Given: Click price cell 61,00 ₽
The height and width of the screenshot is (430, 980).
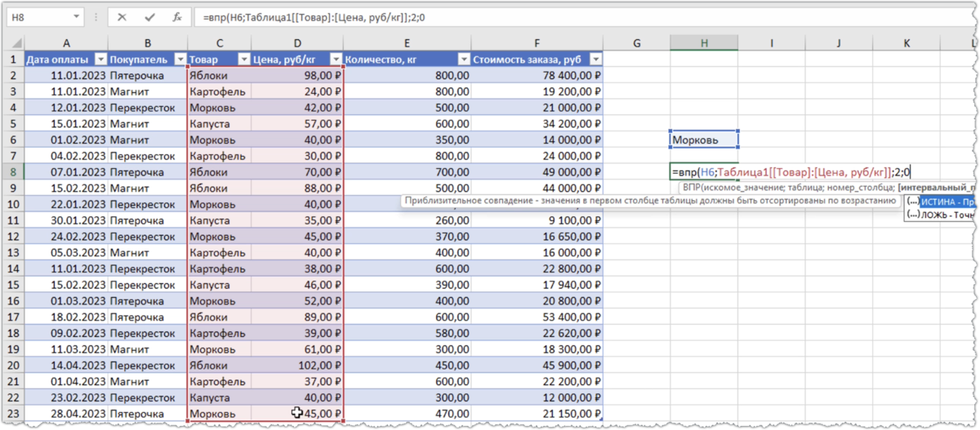Looking at the screenshot, I should pyautogui.click(x=297, y=349).
